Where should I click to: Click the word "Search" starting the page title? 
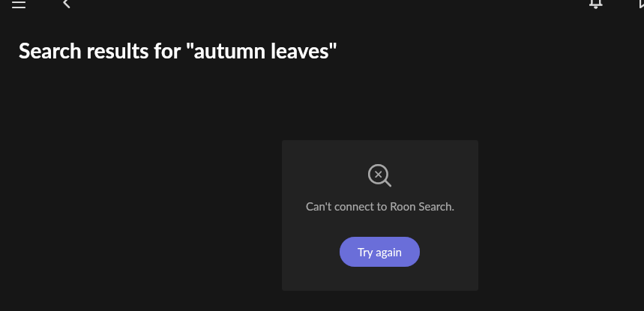[x=50, y=51]
